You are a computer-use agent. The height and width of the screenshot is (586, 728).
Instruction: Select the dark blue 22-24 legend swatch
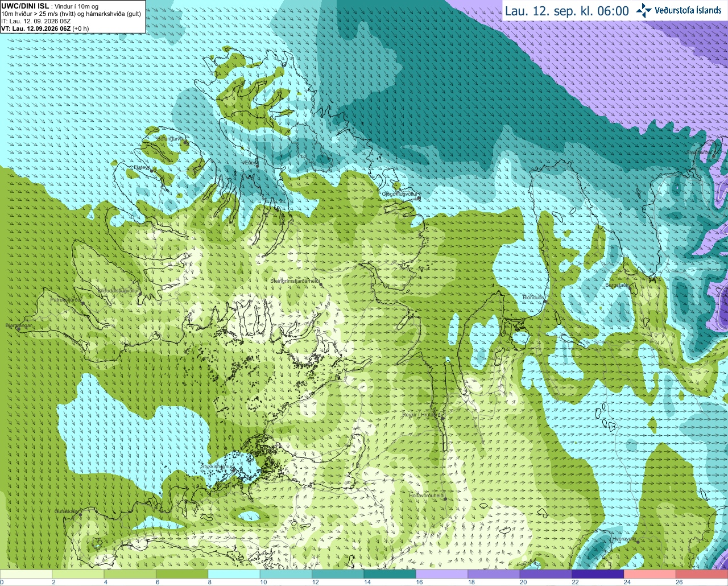tap(598, 574)
